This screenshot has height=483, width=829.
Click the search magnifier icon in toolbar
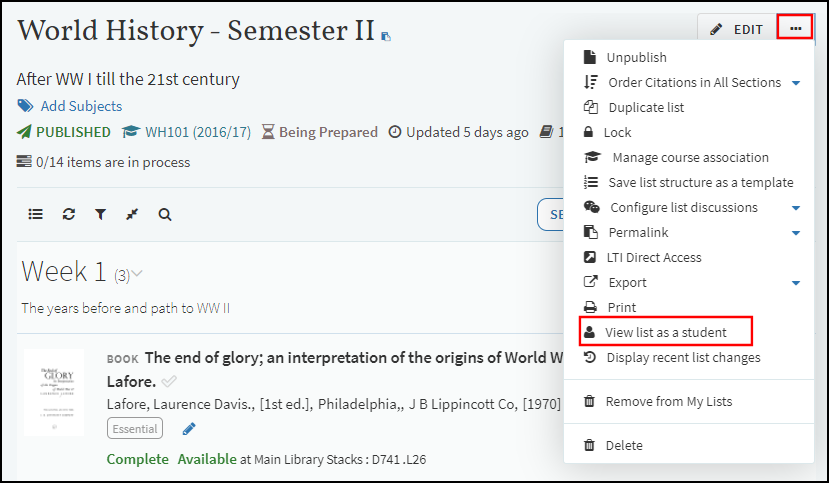tap(164, 214)
